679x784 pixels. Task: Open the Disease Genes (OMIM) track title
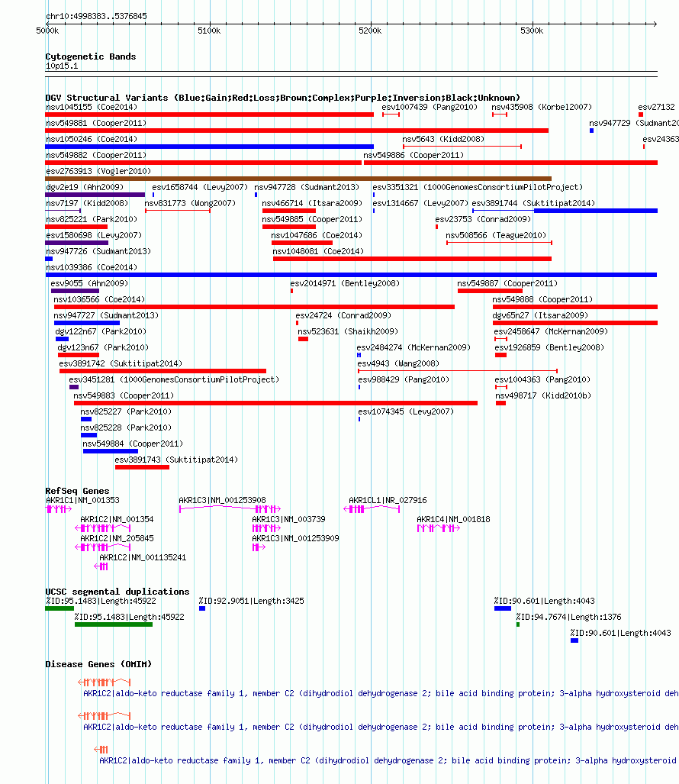coord(98,664)
